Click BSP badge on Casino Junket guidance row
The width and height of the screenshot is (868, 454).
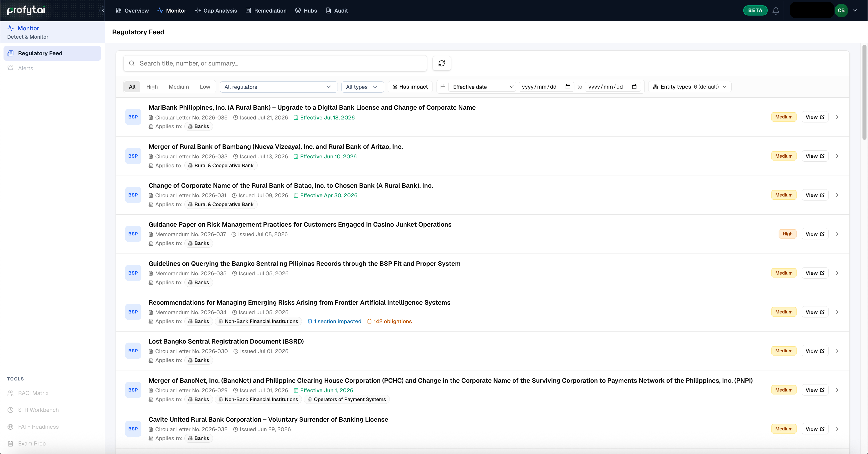click(133, 234)
